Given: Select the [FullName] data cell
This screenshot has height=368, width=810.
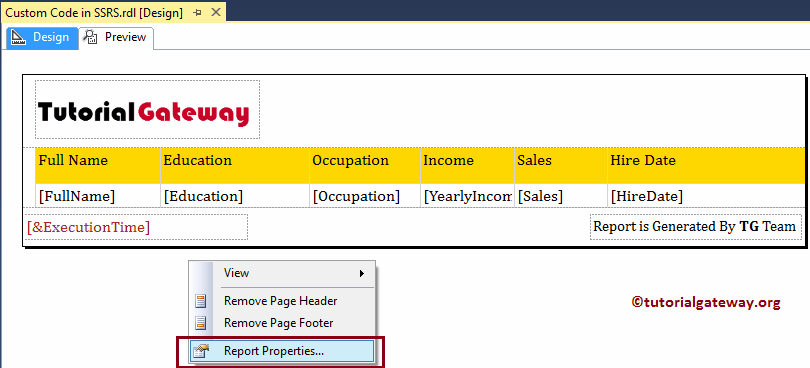Looking at the screenshot, I should click(x=98, y=196).
